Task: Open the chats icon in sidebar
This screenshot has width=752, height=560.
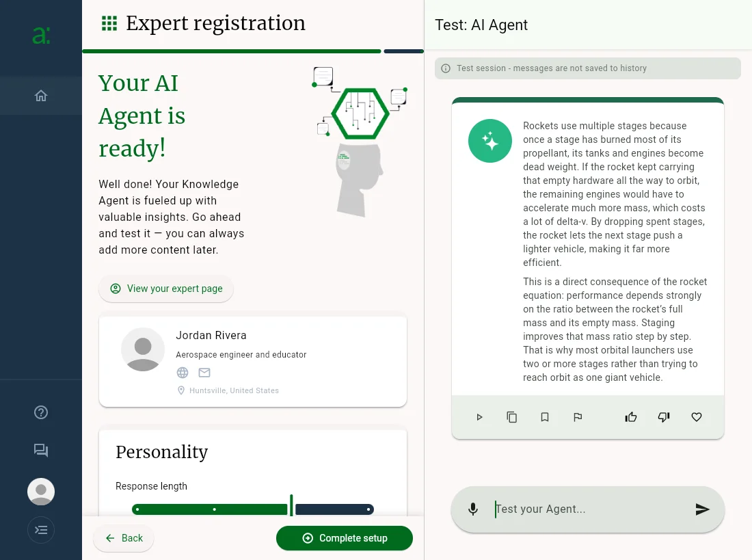Action: click(41, 450)
